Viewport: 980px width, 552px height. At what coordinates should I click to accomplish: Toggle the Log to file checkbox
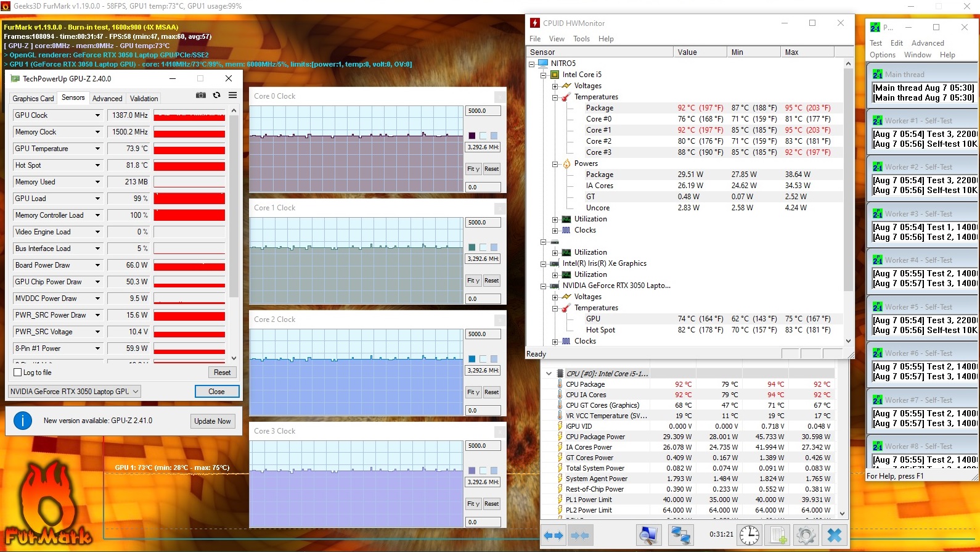pos(18,373)
